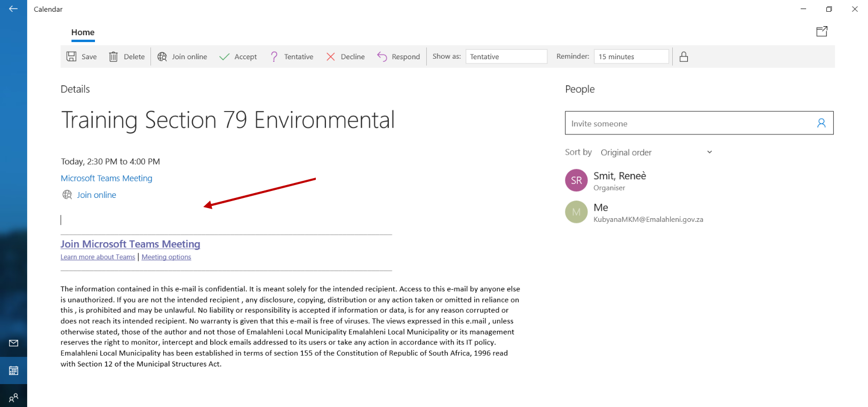Expand the Sort by Original order dropdown
The height and width of the screenshot is (407, 868).
click(x=657, y=153)
